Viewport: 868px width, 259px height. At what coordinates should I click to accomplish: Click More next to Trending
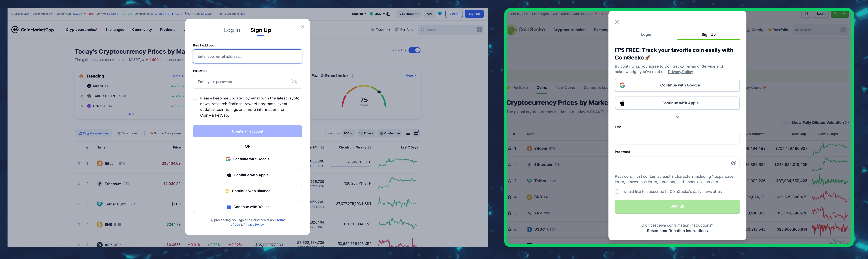pyautogui.click(x=178, y=76)
